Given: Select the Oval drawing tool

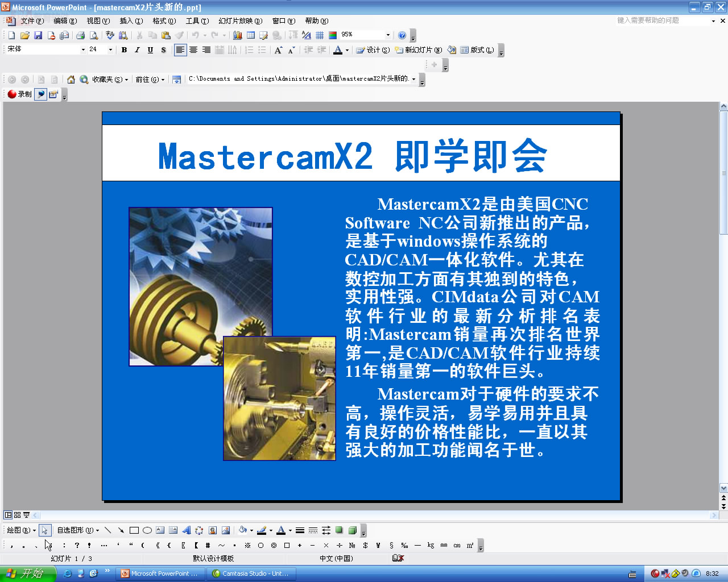Looking at the screenshot, I should 147,530.
